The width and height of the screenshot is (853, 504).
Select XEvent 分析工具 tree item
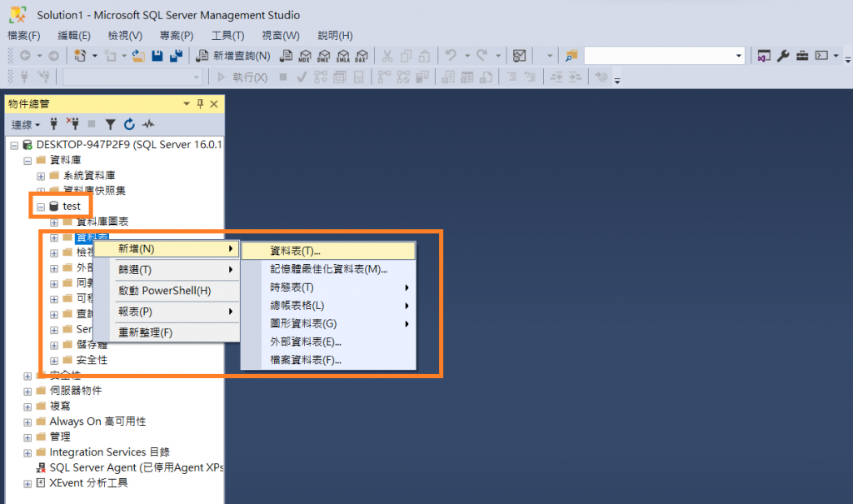point(88,483)
